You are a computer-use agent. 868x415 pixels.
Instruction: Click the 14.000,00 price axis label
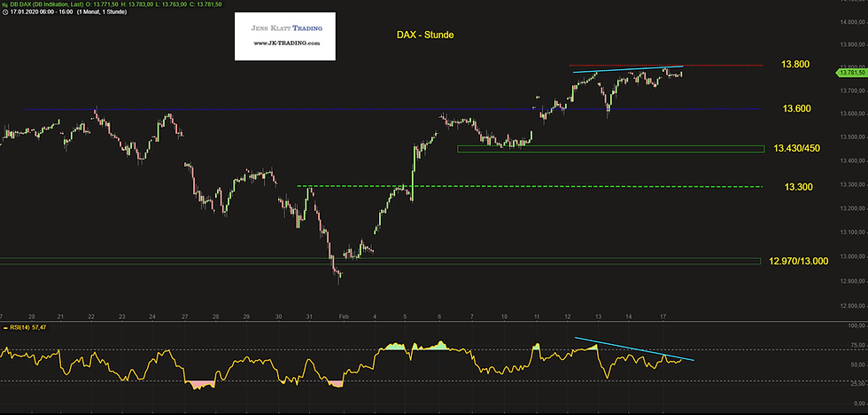pyautogui.click(x=854, y=22)
